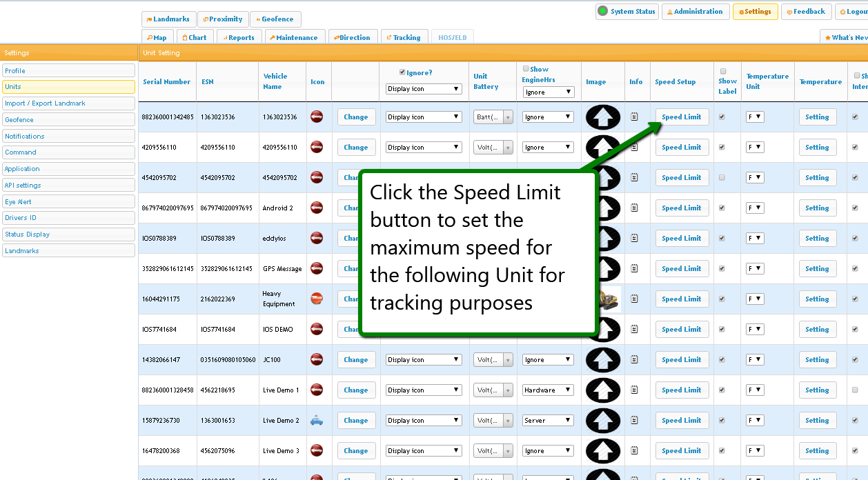868x480 pixels.
Task: Toggle the Ignore? header checkbox
Action: 403,72
